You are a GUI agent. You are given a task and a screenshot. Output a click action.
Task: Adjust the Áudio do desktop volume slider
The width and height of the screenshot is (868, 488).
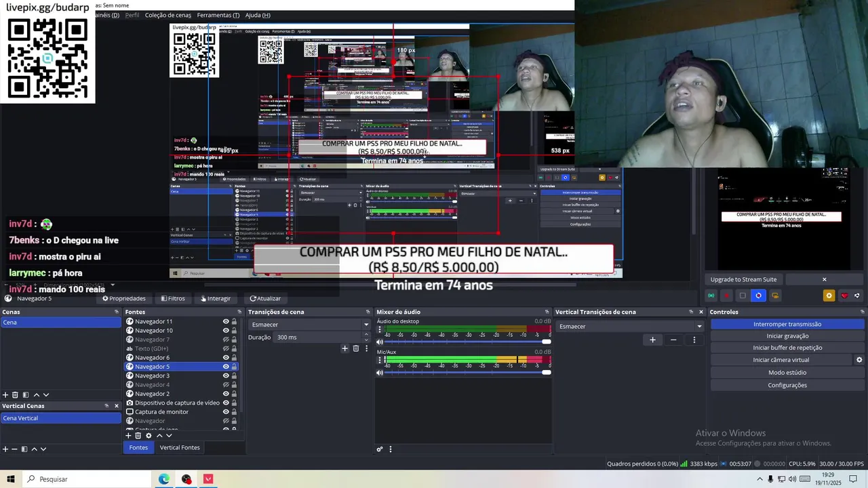pyautogui.click(x=468, y=342)
